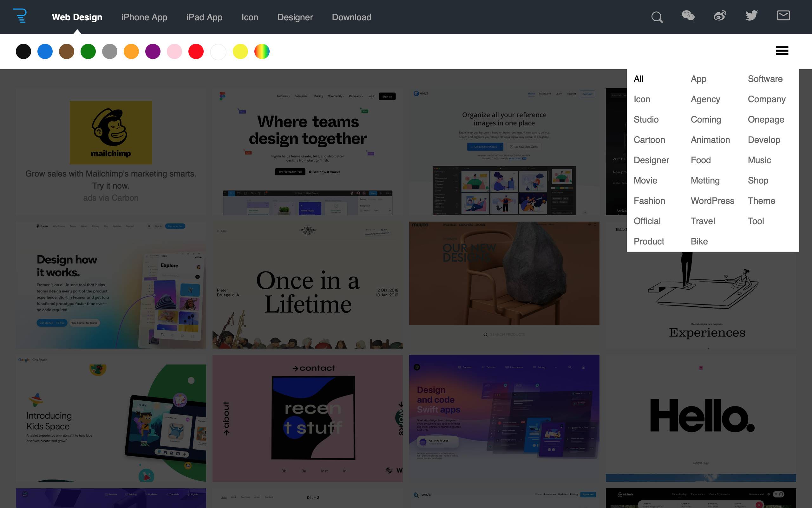
Task: Select Studio category
Action: point(646,120)
